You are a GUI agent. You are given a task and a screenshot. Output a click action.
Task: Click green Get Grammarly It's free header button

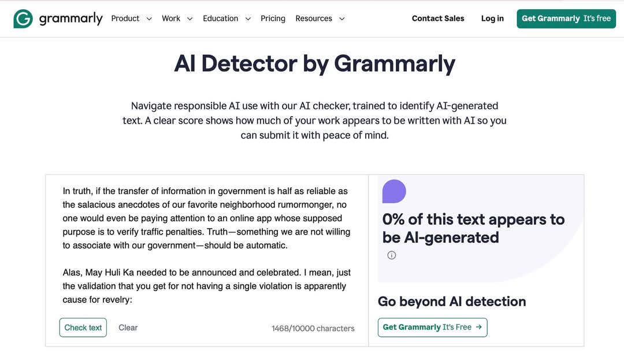coord(566,18)
